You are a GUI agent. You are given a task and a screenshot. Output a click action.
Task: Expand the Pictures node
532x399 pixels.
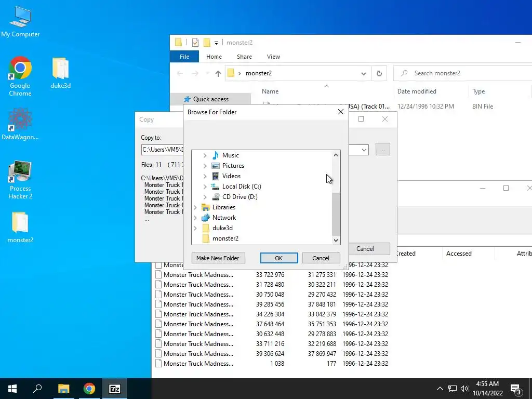[205, 166]
